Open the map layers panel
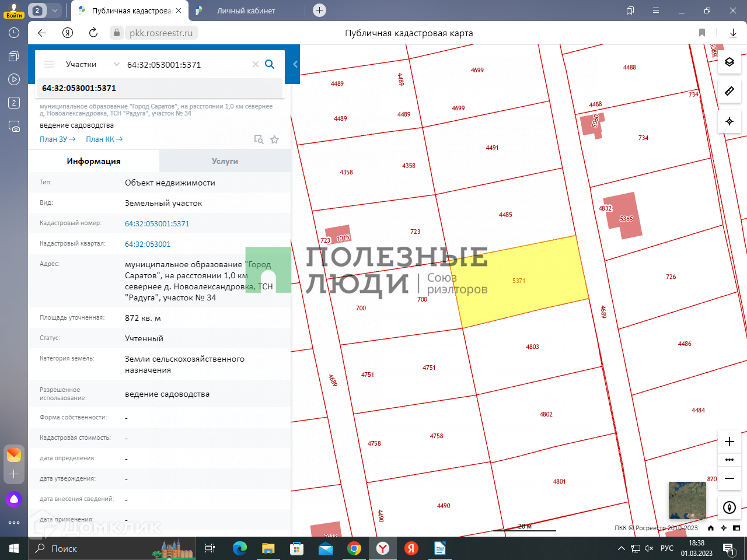747x560 pixels. tap(729, 62)
